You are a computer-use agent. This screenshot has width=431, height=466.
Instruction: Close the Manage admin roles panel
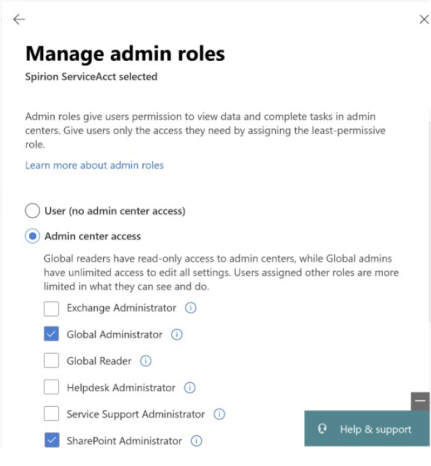coord(424,19)
